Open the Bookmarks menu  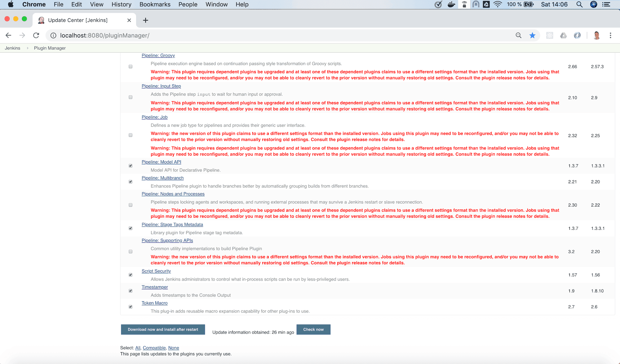[x=155, y=4]
